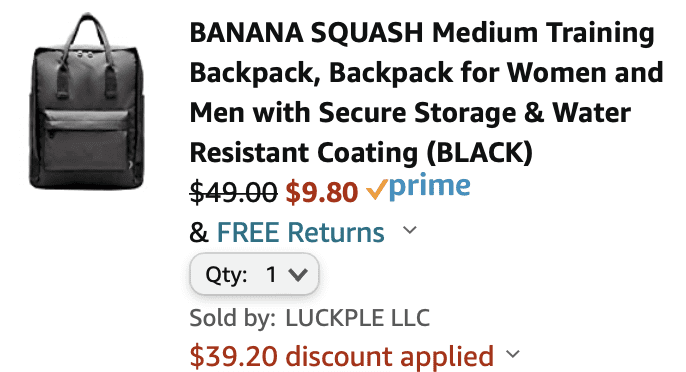This screenshot has height=372, width=686.
Task: Expand the chevron beside discount applied
Action: [513, 353]
